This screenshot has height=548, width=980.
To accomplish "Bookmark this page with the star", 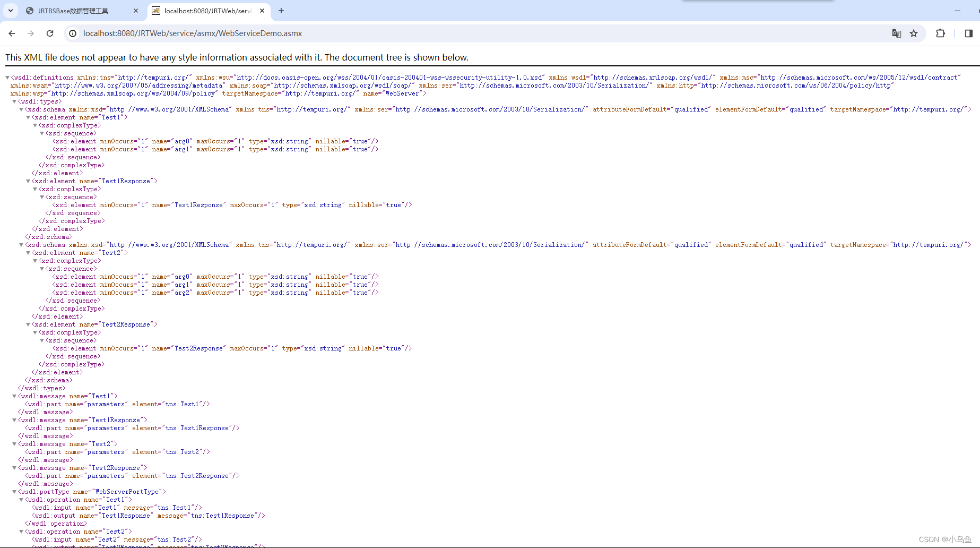I will (914, 33).
